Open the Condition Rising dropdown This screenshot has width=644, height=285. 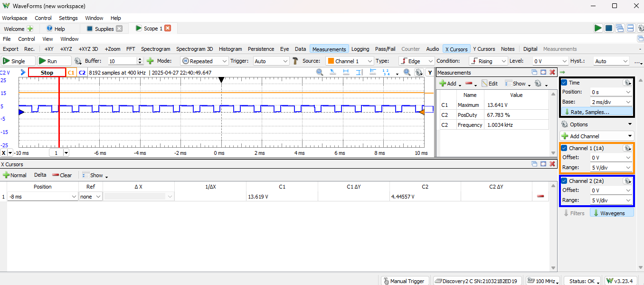pyautogui.click(x=488, y=61)
